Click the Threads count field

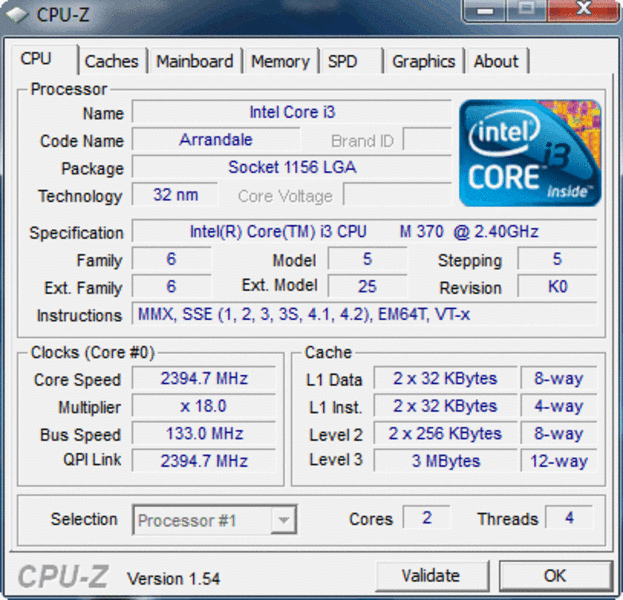[569, 517]
